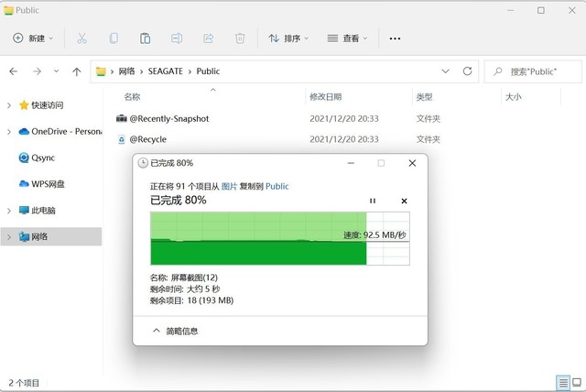Screen dimensions: 586x392
Task: Collapse details via 简略信息
Action: (x=175, y=331)
